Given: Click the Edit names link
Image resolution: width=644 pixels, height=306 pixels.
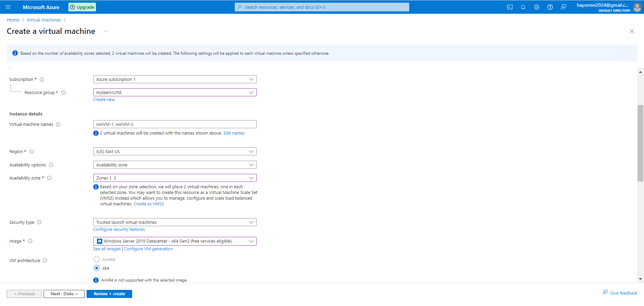Looking at the screenshot, I should coord(234,133).
